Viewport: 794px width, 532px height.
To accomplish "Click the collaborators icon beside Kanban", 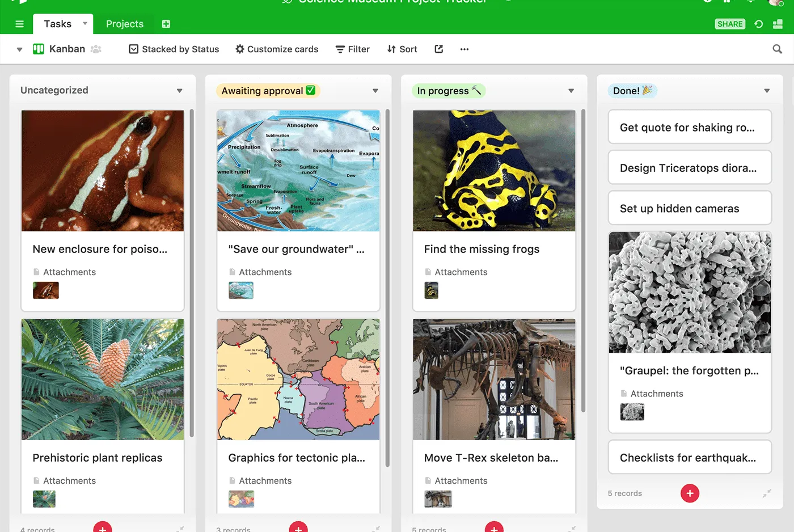I will point(96,49).
